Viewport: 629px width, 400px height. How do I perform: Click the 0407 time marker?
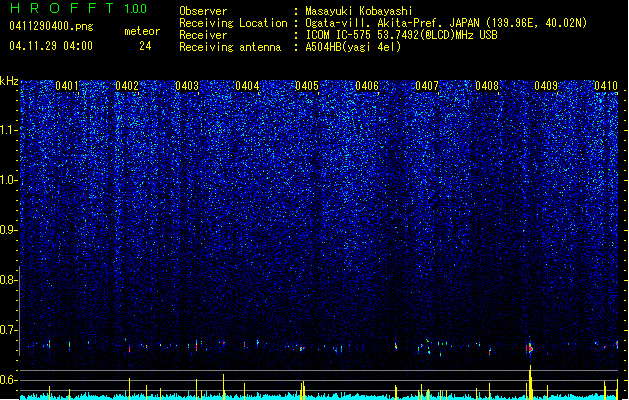click(x=427, y=86)
